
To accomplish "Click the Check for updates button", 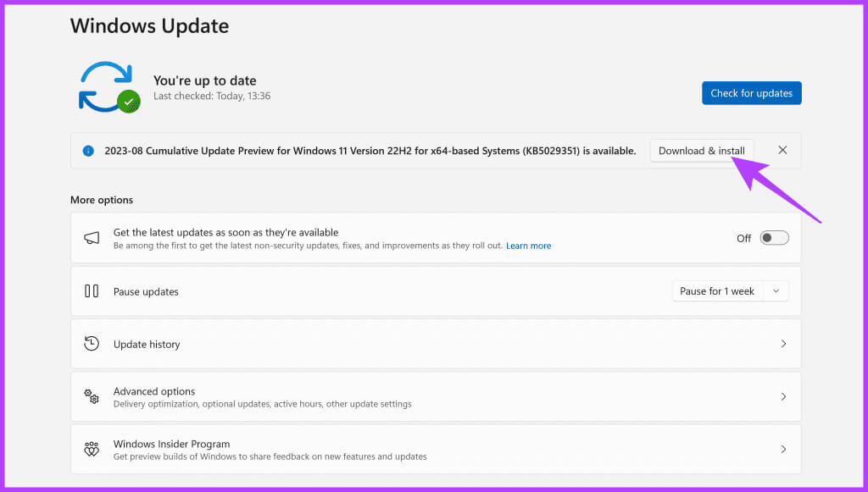I will coord(751,93).
